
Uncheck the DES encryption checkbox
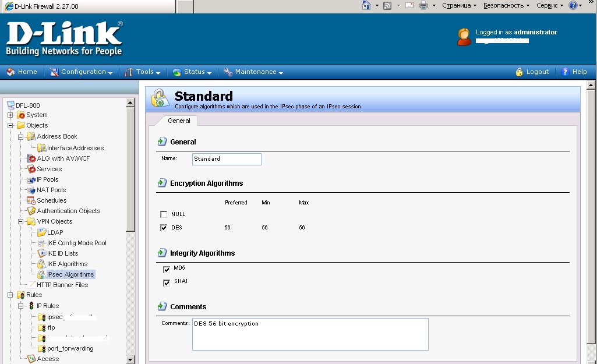click(164, 227)
